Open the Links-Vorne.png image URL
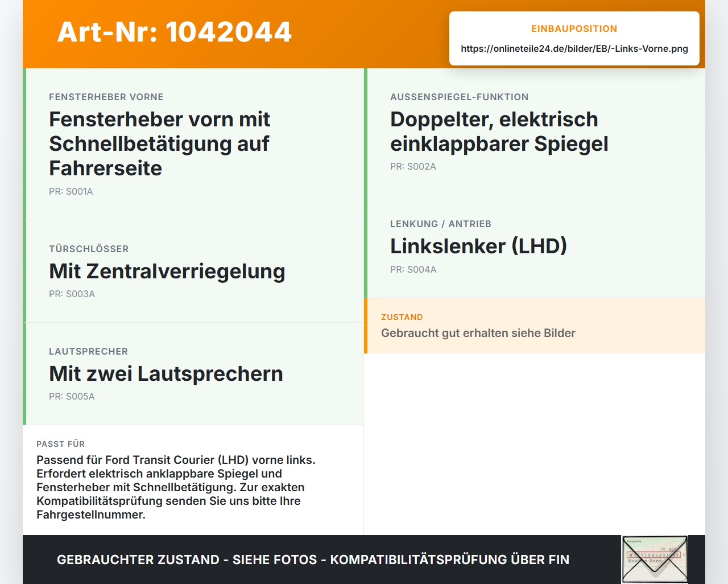The image size is (728, 584). click(x=574, y=48)
